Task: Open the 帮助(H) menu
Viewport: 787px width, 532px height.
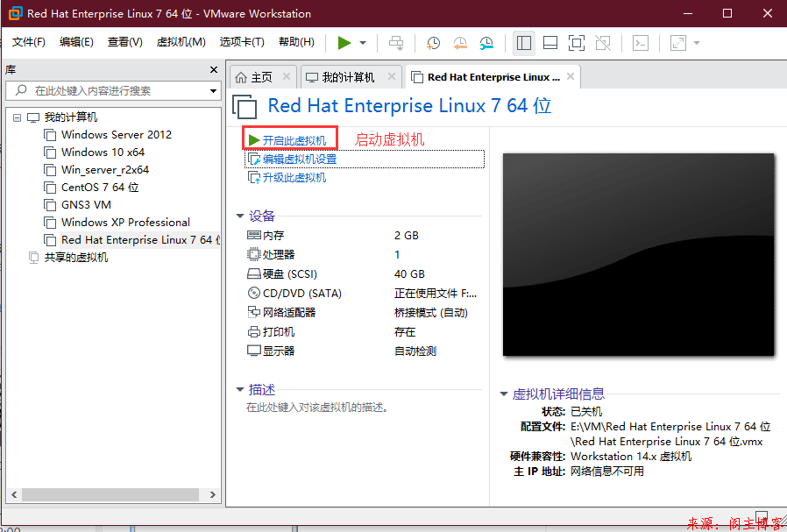Action: pyautogui.click(x=296, y=42)
